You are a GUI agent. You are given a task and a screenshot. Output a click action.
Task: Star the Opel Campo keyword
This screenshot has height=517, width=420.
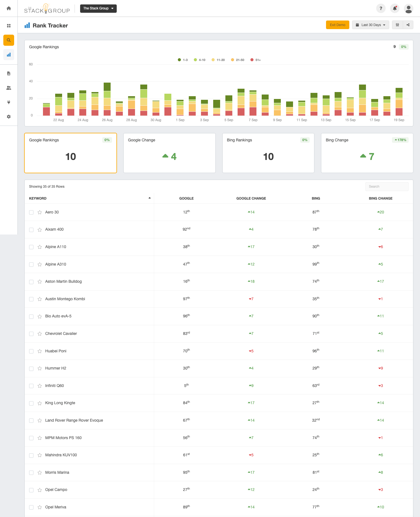40,490
